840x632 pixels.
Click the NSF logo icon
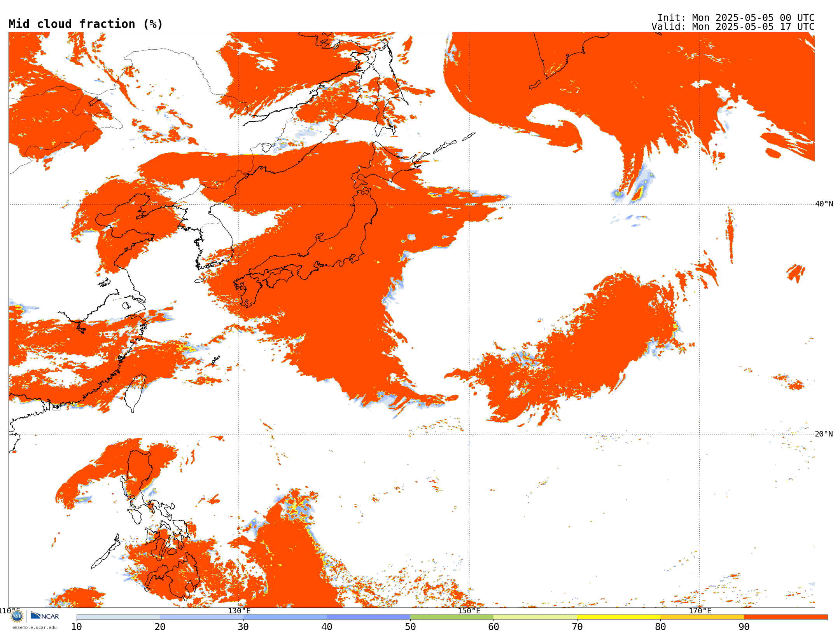point(17,616)
